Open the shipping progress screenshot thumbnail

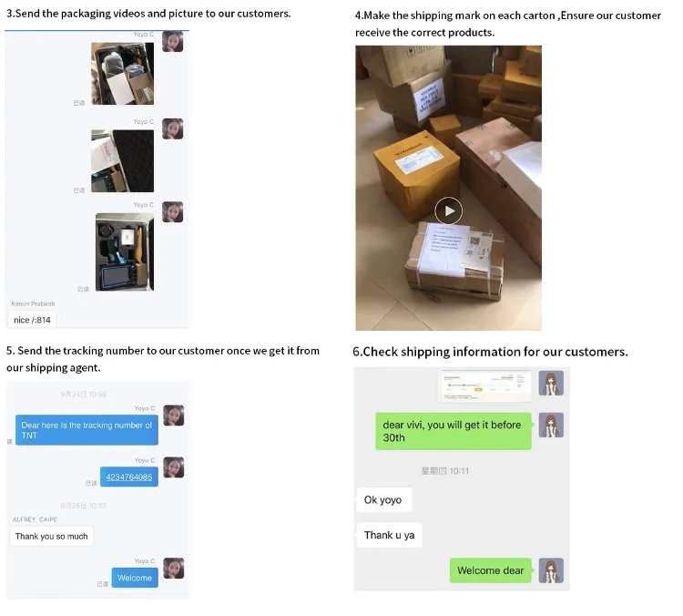[x=484, y=385]
